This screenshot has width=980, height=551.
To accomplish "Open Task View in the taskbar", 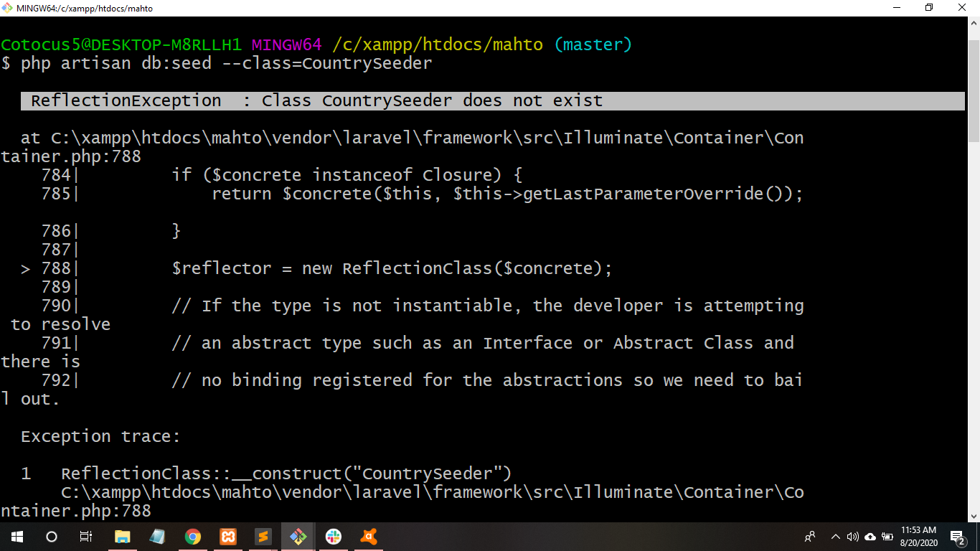I will pyautogui.click(x=86, y=537).
